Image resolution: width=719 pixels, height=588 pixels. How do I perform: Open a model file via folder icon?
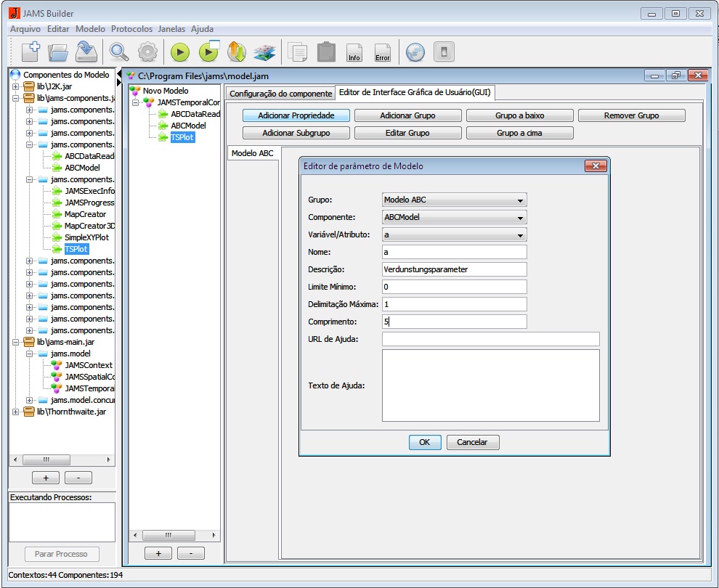pos(58,52)
